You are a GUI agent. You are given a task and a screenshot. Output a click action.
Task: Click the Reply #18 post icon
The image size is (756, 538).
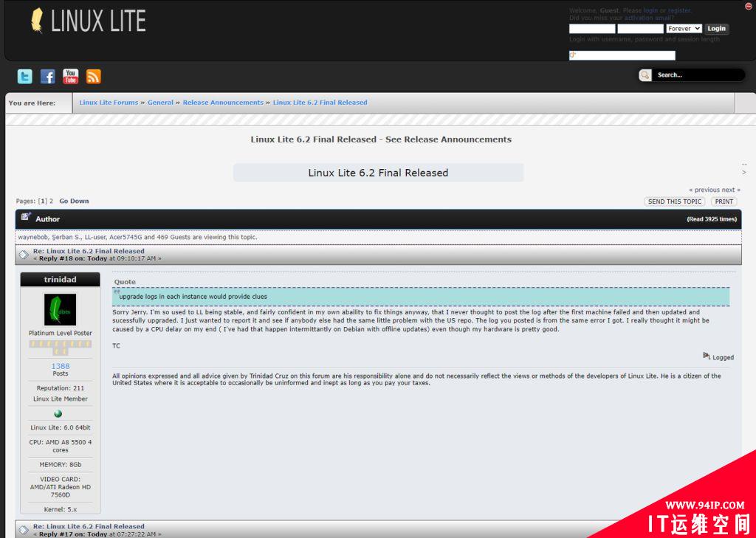24,255
